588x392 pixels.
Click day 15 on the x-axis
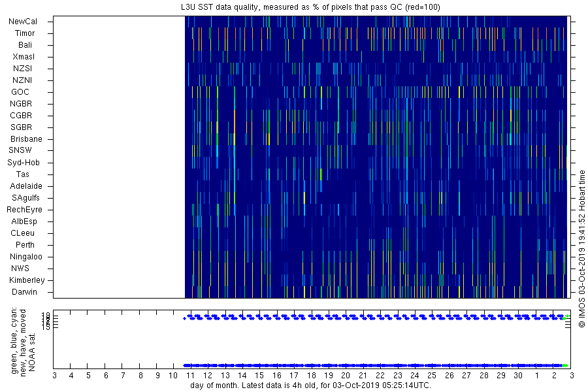[x=259, y=376]
